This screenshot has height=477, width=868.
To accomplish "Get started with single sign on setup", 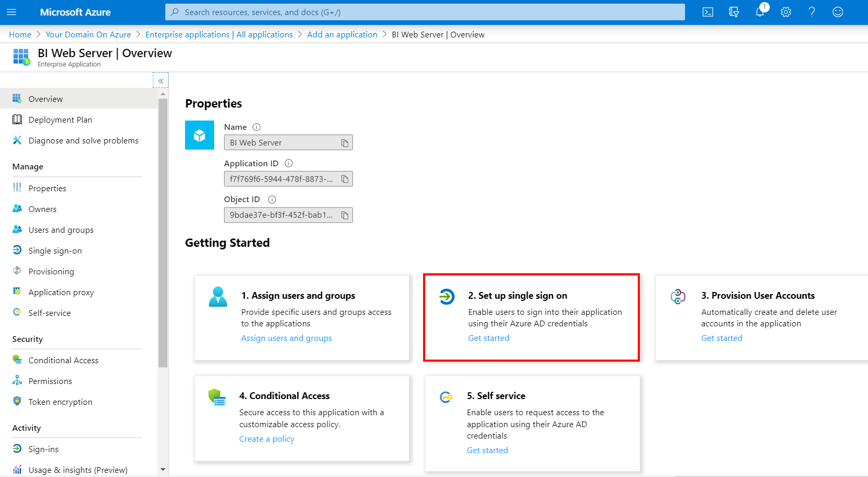I will (488, 338).
